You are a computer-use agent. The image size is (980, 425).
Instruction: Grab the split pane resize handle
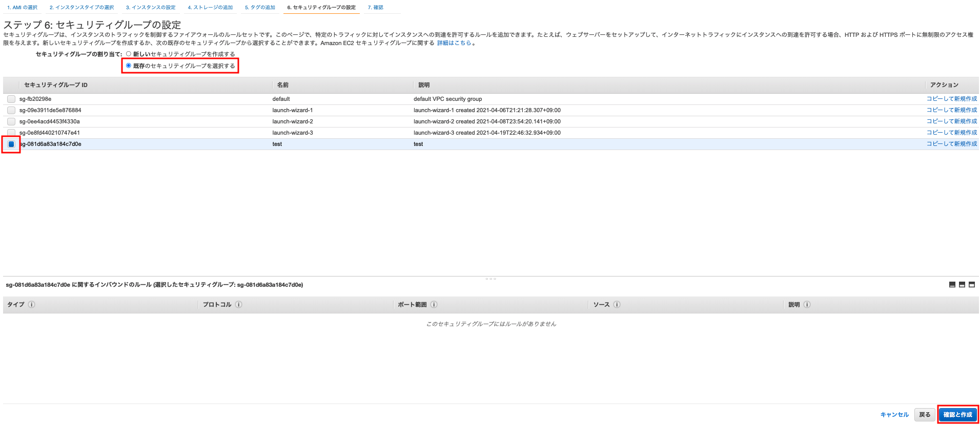(x=491, y=279)
